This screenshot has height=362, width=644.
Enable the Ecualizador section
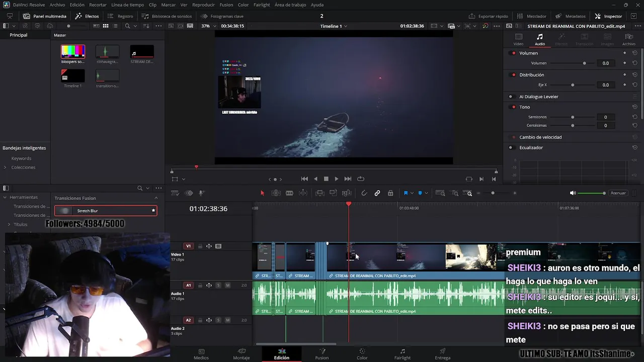click(x=511, y=148)
